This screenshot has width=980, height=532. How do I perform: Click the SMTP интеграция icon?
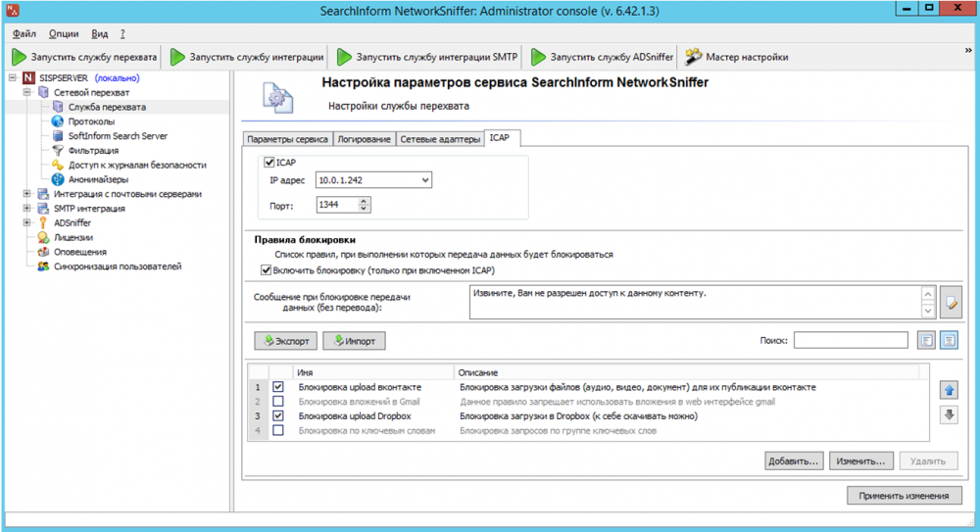[43, 208]
